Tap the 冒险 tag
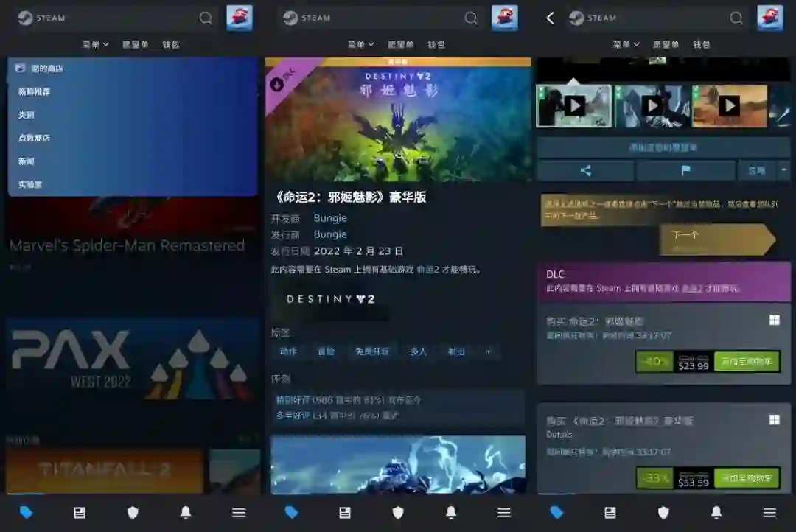Screen dimensions: 796x532 (326, 351)
